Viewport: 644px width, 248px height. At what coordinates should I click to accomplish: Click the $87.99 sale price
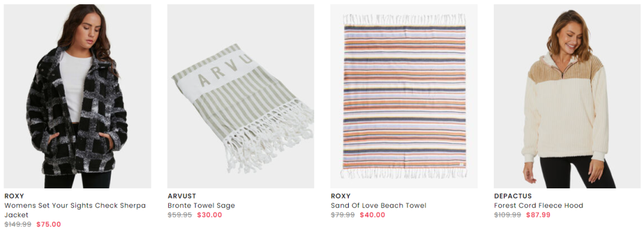pos(538,215)
